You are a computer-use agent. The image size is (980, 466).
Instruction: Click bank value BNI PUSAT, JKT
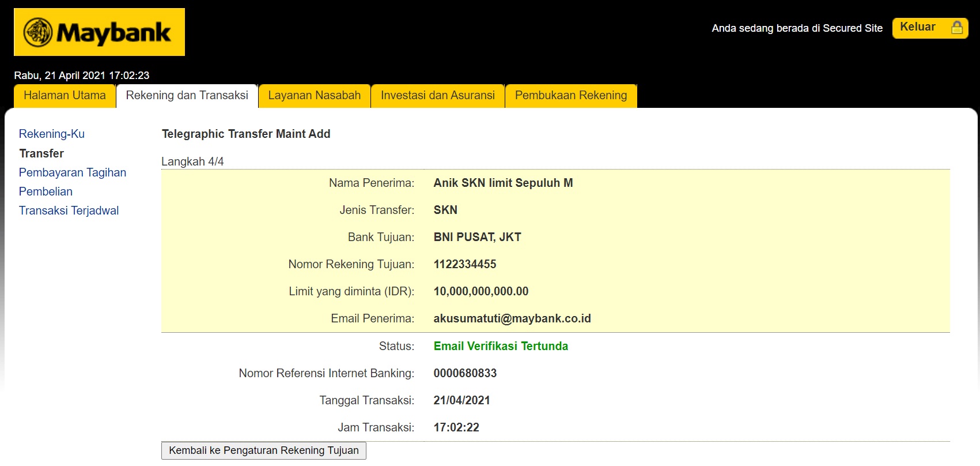pyautogui.click(x=477, y=237)
